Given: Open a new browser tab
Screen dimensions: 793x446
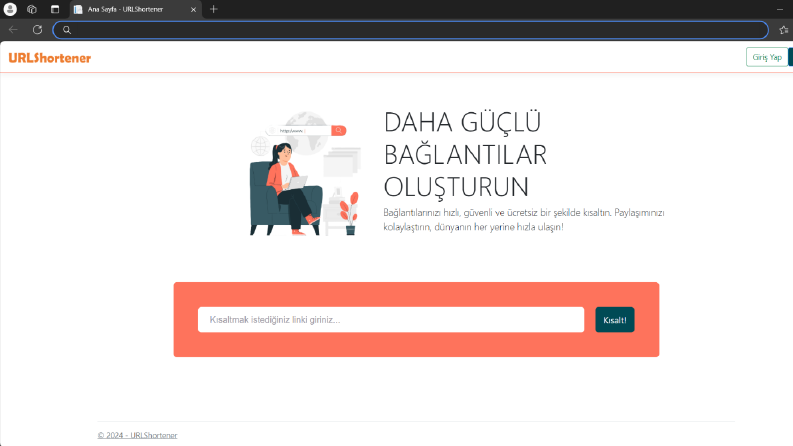Looking at the screenshot, I should point(213,9).
